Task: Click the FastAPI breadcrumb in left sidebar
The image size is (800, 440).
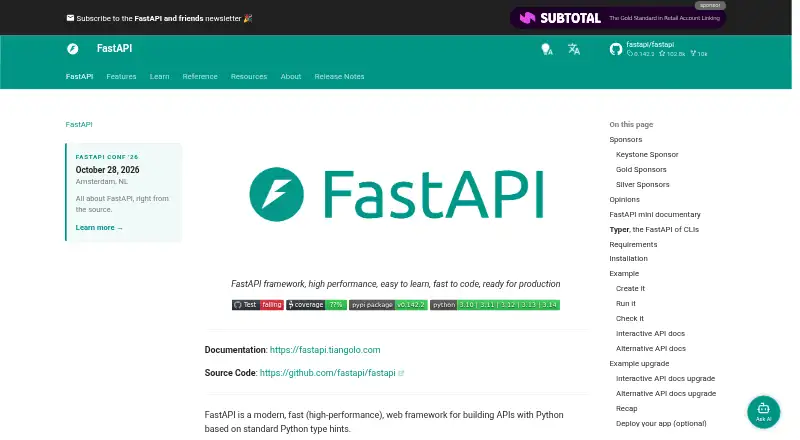Action: tap(79, 125)
